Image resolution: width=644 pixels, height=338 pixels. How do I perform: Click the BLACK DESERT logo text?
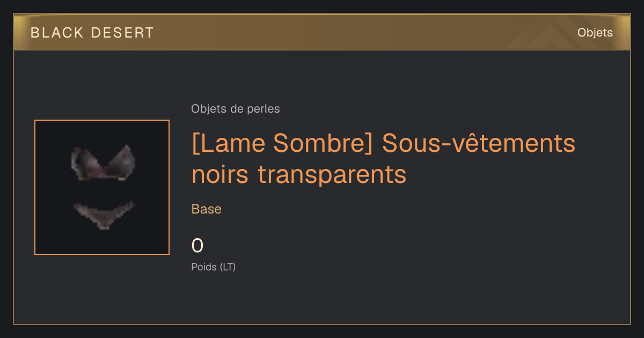point(92,33)
